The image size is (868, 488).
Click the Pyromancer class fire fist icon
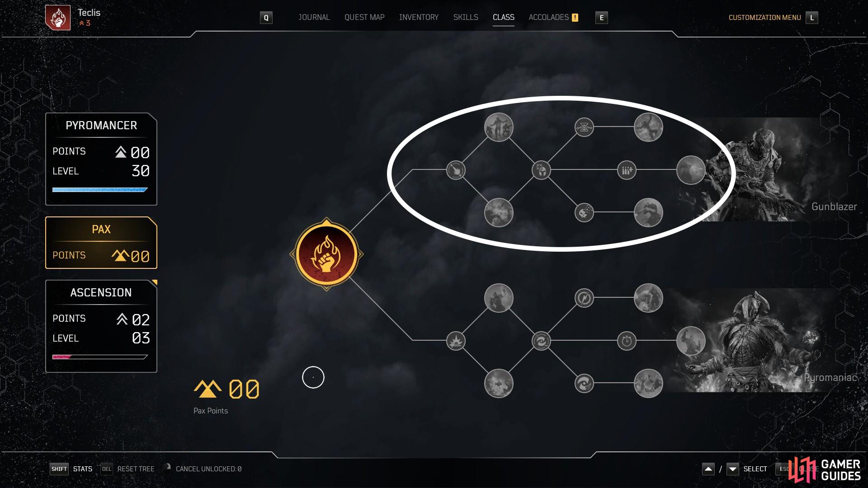[x=327, y=254]
